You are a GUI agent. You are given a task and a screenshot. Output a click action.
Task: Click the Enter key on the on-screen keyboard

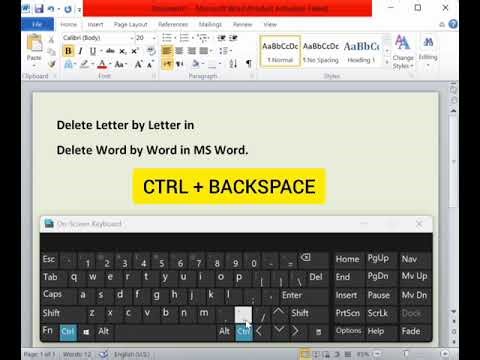coord(304,295)
